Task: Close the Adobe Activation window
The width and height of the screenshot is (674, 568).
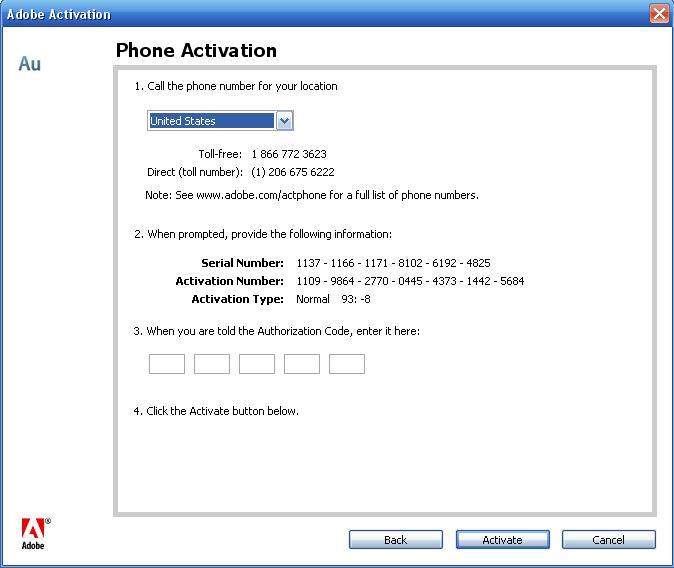Action: pos(659,14)
